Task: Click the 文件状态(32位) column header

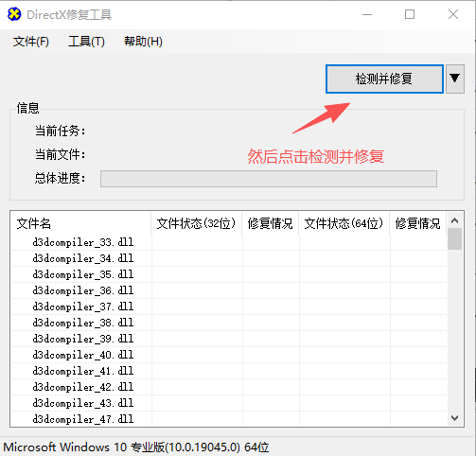Action: [x=197, y=223]
